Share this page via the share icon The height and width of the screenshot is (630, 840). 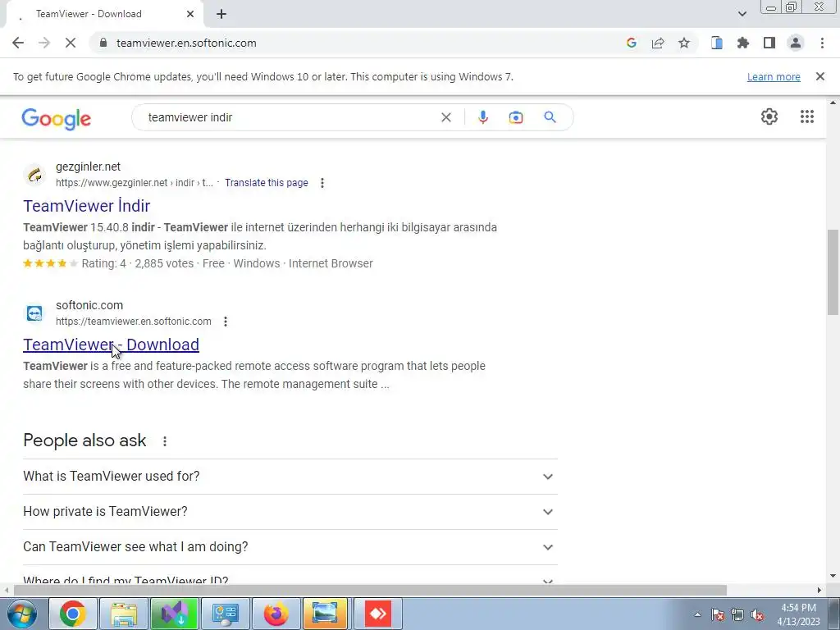[x=658, y=43]
